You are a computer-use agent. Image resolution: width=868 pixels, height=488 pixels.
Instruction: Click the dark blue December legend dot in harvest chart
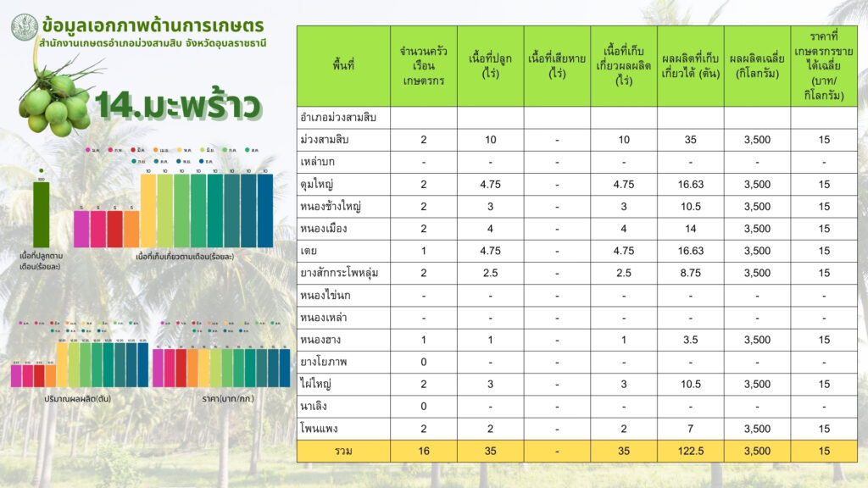point(200,160)
